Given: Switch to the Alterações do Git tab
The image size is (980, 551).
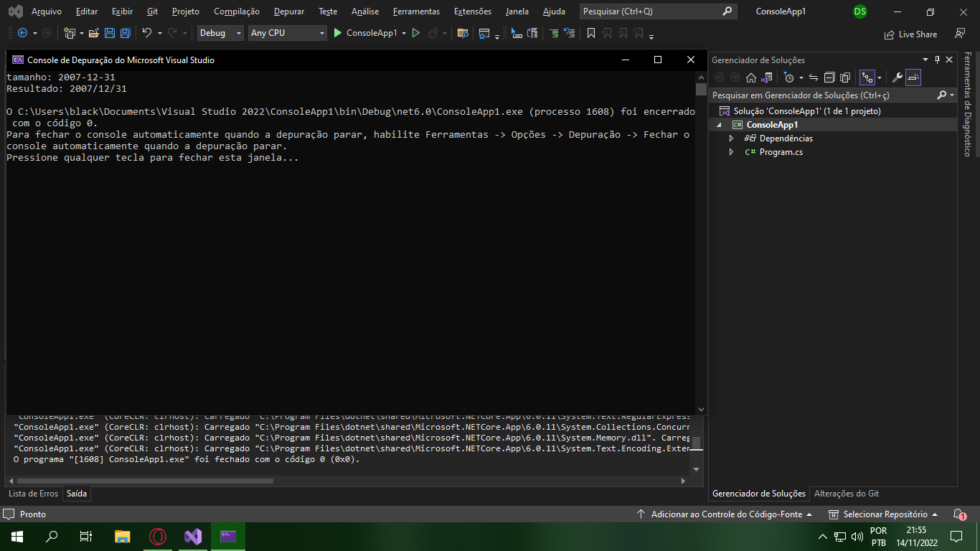Looking at the screenshot, I should pos(847,494).
